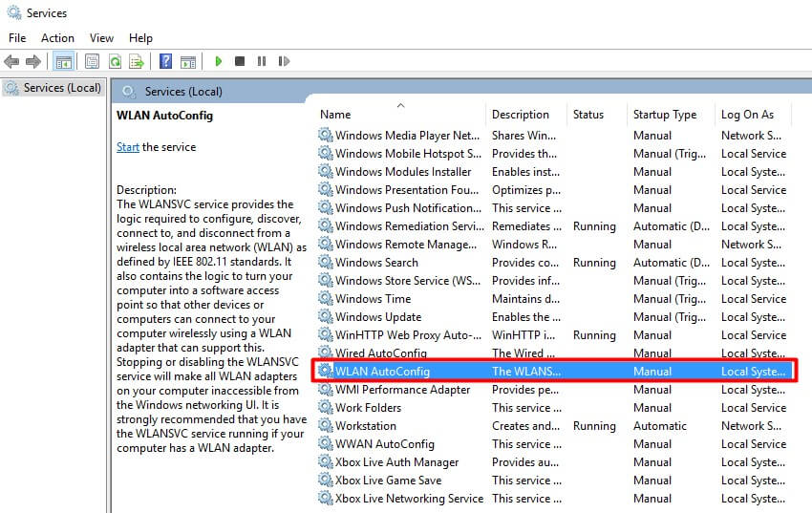Click the gear icon beside Workstation
Viewport: 812px width, 513px height.
[x=325, y=425]
